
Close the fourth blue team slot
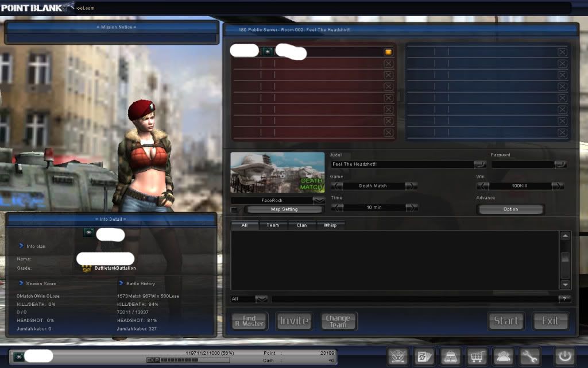point(562,87)
